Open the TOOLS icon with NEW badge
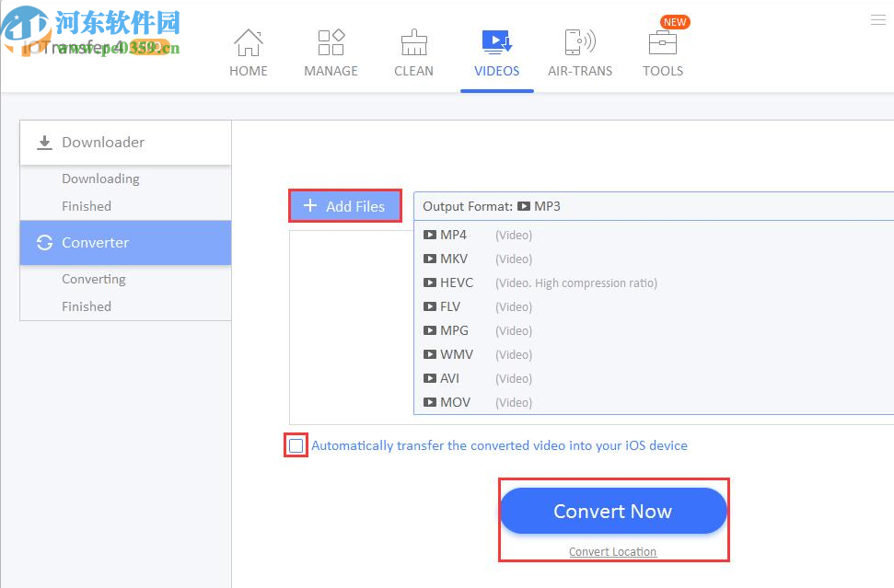 click(662, 41)
